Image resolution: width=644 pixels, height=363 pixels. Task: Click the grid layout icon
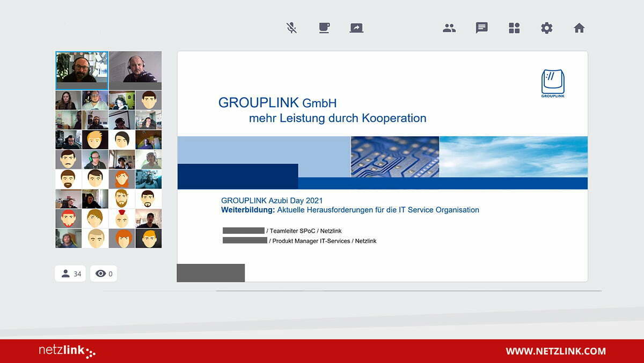(x=514, y=28)
